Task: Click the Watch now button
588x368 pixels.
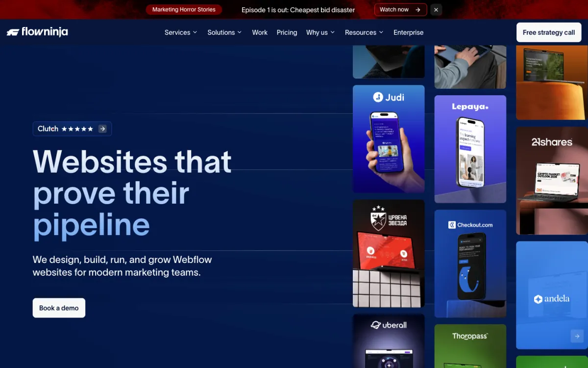Action: [400, 10]
